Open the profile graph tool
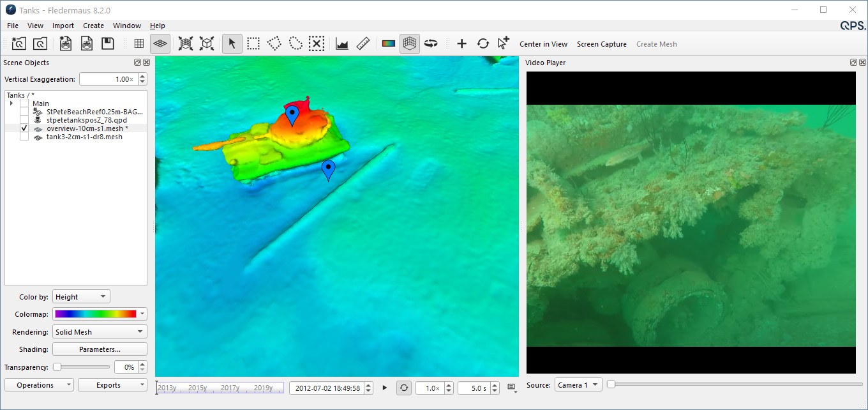 point(342,44)
